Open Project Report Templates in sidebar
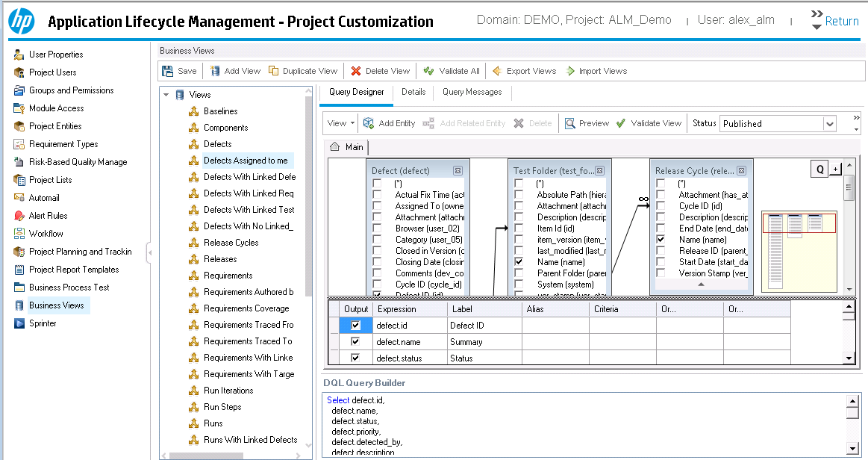Screen dimensions: 868x460 click(74, 270)
